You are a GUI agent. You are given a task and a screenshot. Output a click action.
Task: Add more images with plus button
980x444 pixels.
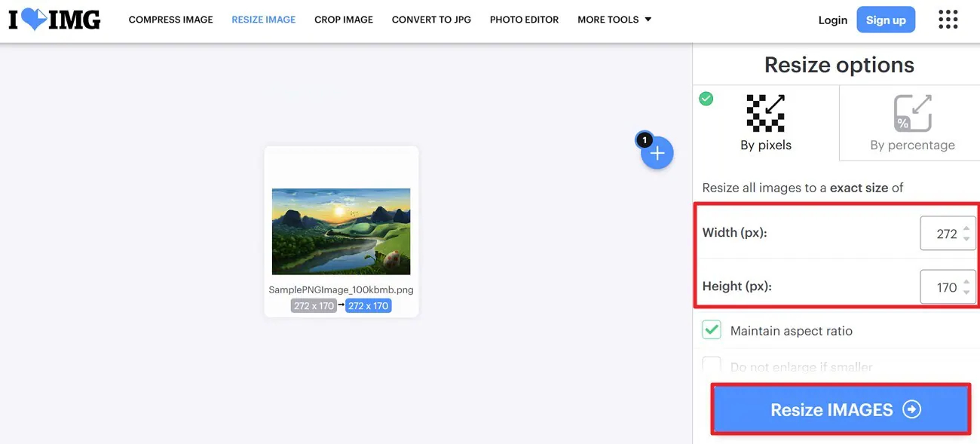click(657, 153)
